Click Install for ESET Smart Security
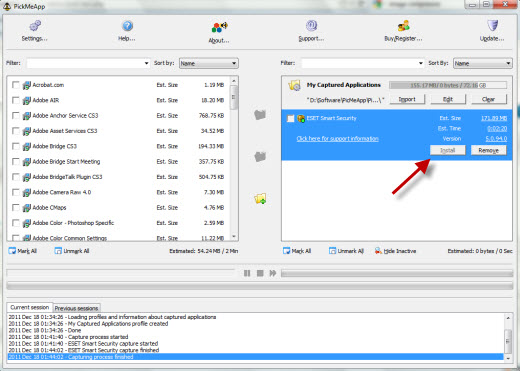Image resolution: width=520 pixels, height=371 pixels. 448,150
